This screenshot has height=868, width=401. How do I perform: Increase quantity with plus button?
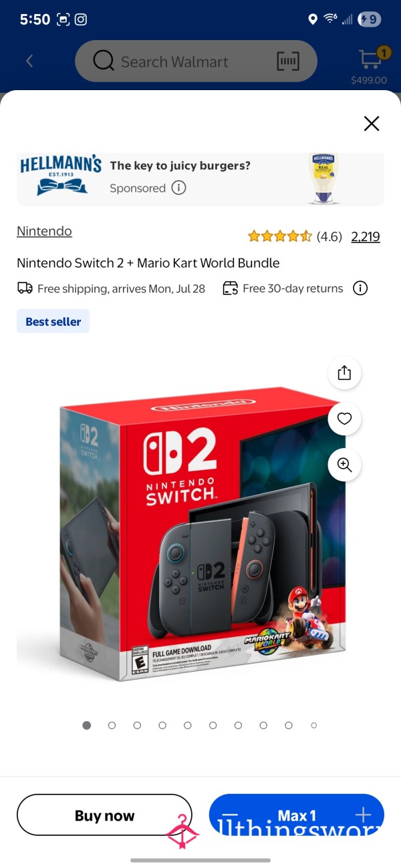click(x=363, y=815)
